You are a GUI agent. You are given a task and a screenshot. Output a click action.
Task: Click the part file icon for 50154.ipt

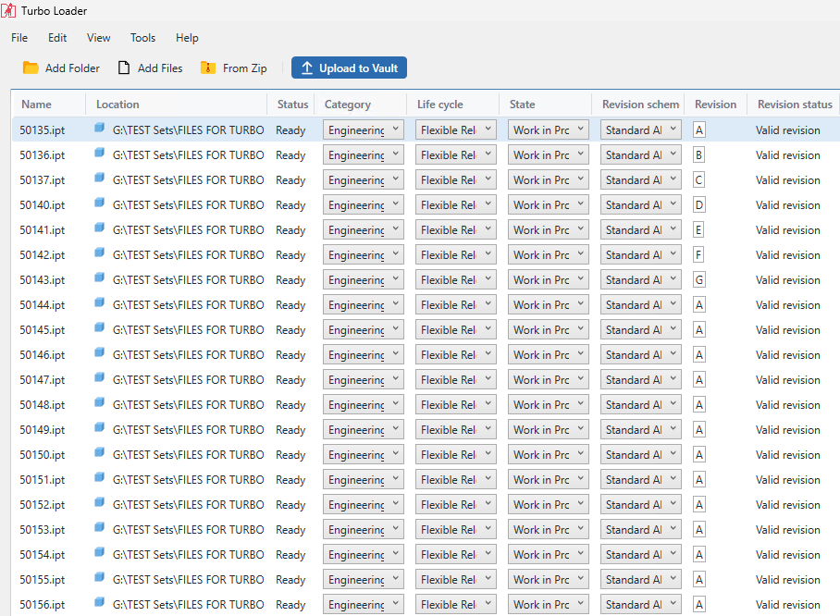coord(99,552)
